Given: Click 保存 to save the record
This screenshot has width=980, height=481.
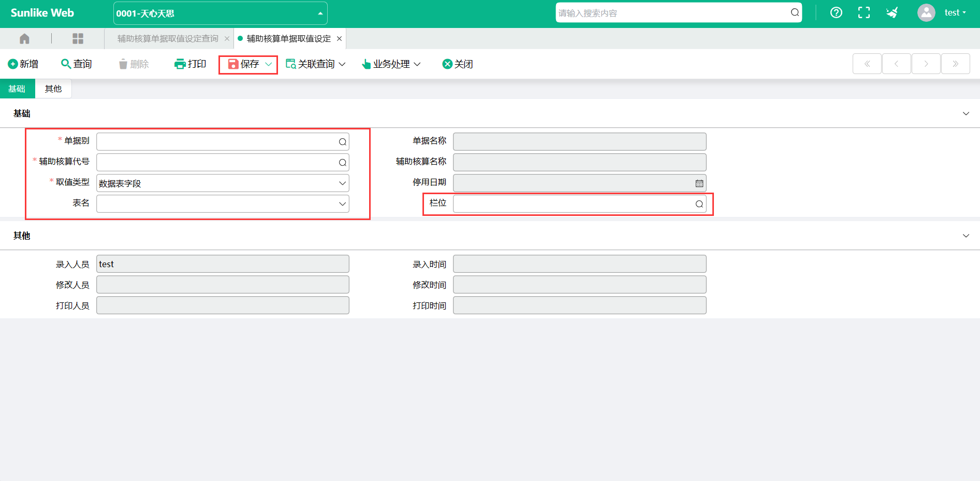Looking at the screenshot, I should pyautogui.click(x=244, y=64).
